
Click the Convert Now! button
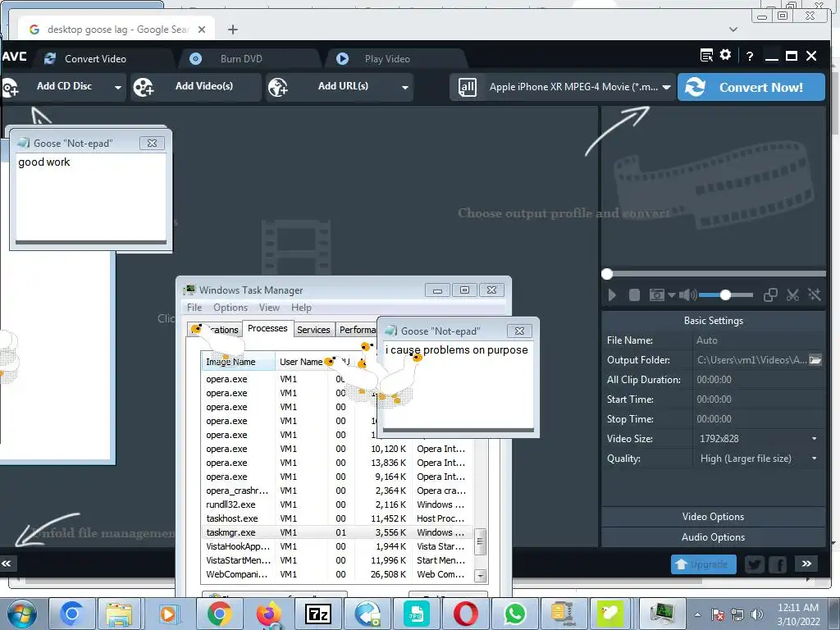click(751, 87)
